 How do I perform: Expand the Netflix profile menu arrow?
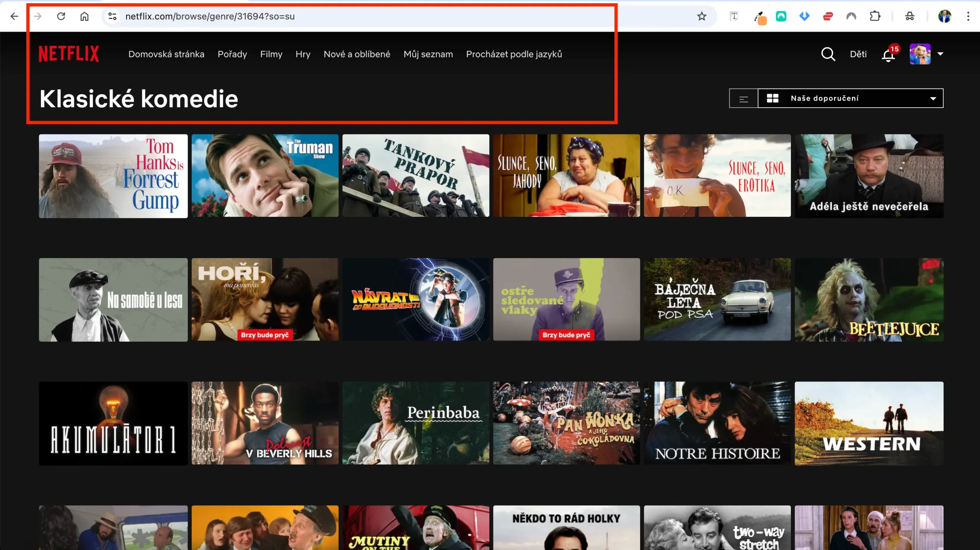[941, 54]
